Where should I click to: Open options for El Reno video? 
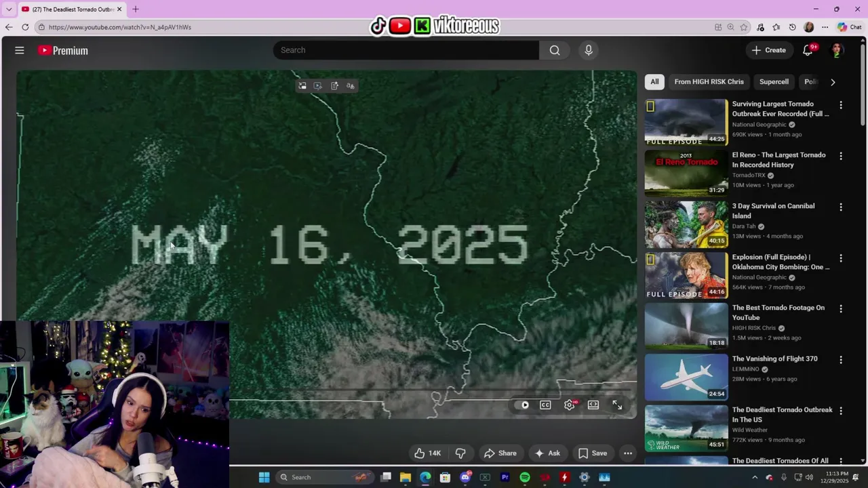(841, 156)
